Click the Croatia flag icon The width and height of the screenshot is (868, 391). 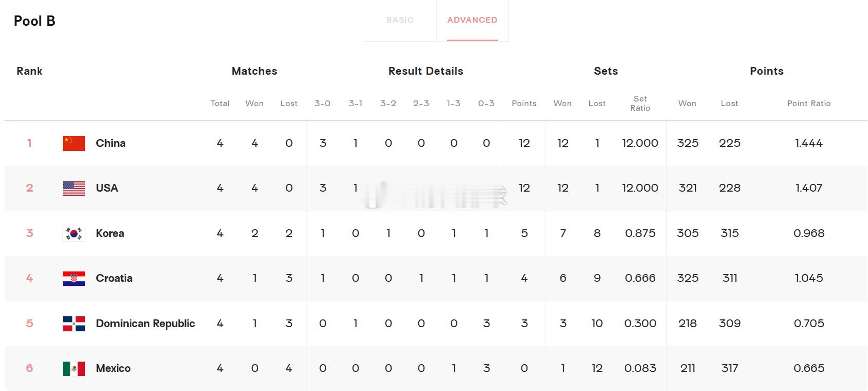pos(74,278)
